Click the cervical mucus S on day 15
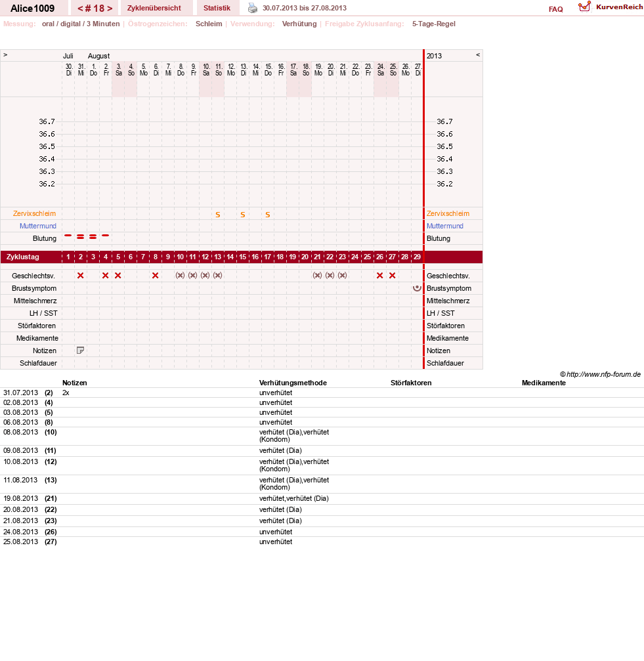644x661 pixels. click(x=243, y=215)
